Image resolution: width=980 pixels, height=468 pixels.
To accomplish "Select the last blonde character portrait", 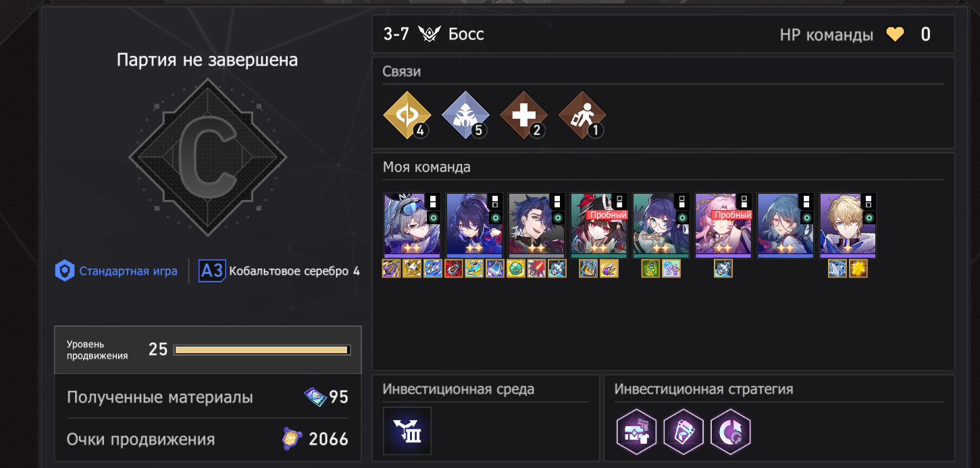I will pyautogui.click(x=848, y=226).
